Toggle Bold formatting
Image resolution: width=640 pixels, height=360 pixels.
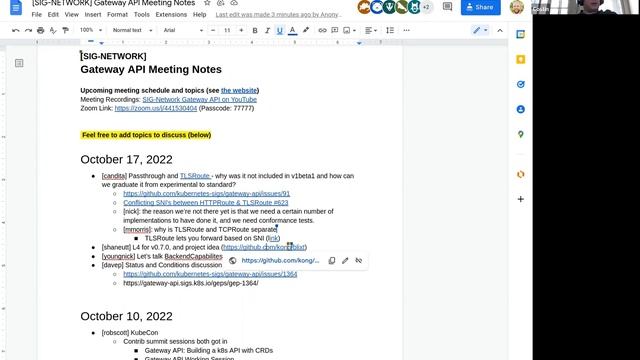click(255, 30)
